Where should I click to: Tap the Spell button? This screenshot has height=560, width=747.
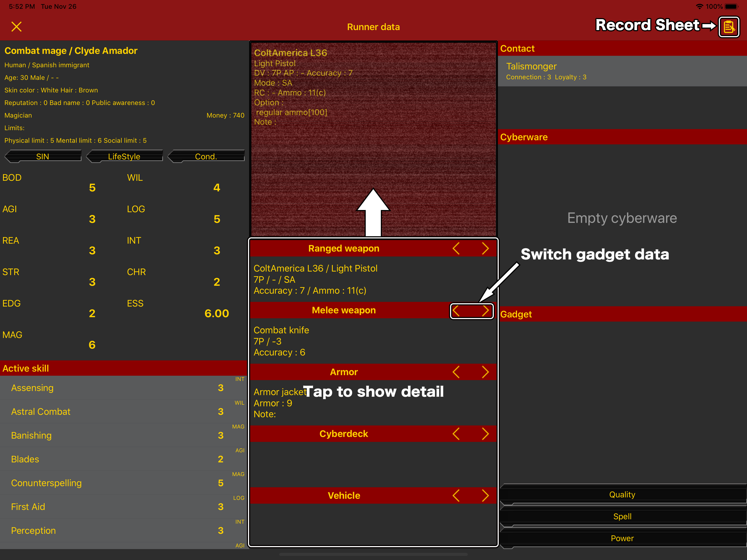[622, 517]
